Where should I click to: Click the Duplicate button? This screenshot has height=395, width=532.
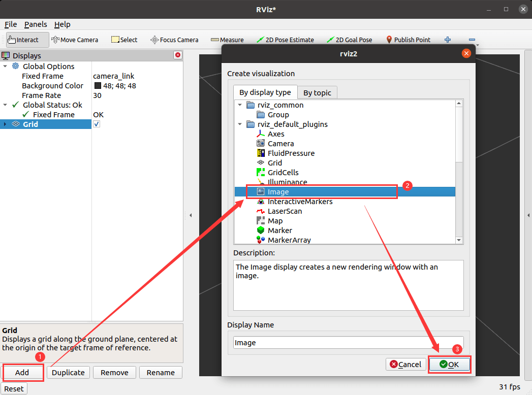(x=68, y=373)
